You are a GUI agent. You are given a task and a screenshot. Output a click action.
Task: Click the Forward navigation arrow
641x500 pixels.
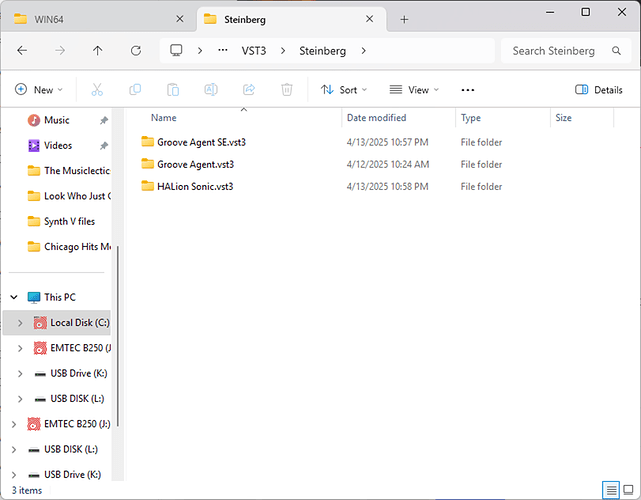[60, 51]
